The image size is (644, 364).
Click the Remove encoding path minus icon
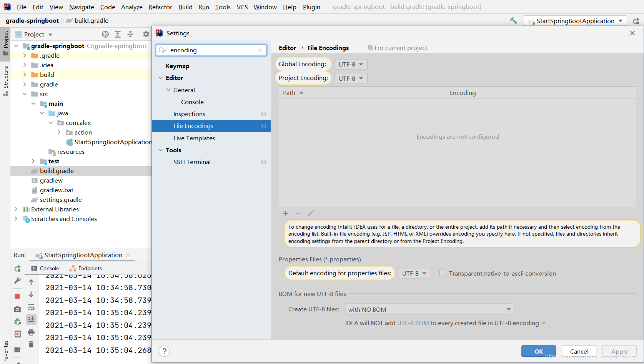pyautogui.click(x=298, y=213)
